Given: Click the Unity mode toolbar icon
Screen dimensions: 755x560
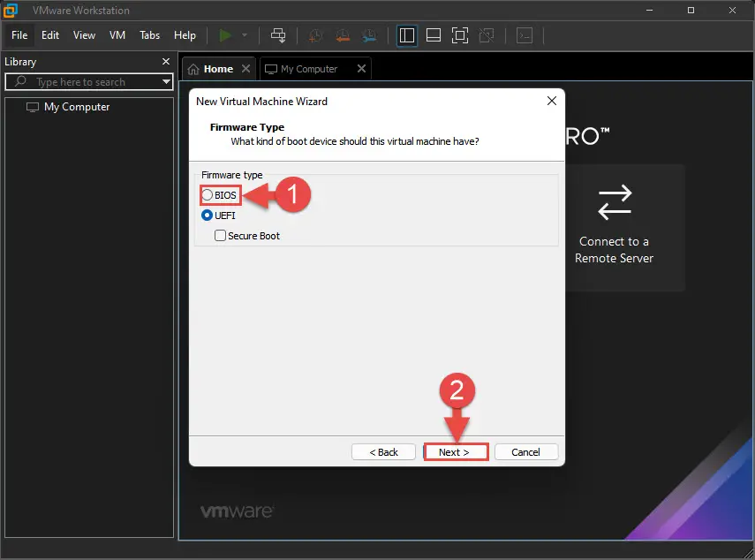Looking at the screenshot, I should 487,35.
